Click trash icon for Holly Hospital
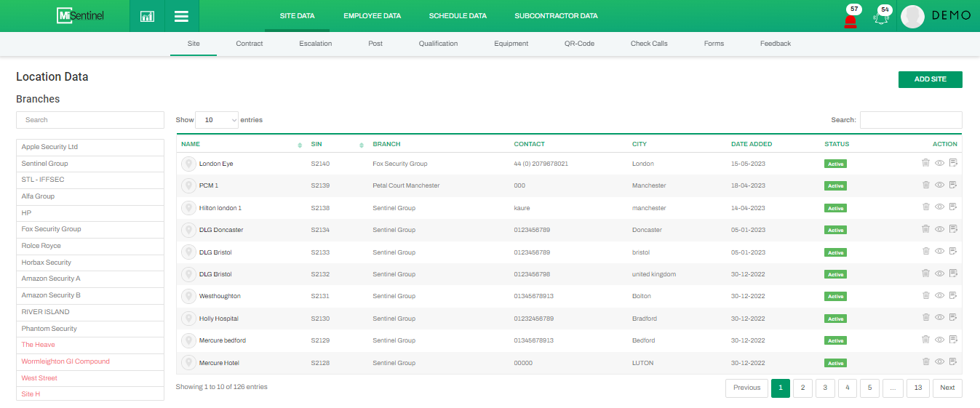Viewport: 980px width, 408px height. (925, 318)
